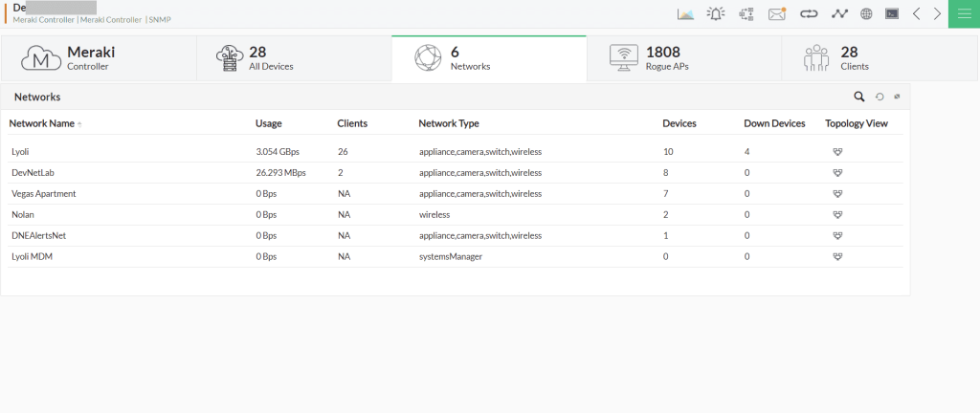The width and height of the screenshot is (980, 413).
Task: Open the graphs chart icon in toolbar
Action: coord(685,13)
